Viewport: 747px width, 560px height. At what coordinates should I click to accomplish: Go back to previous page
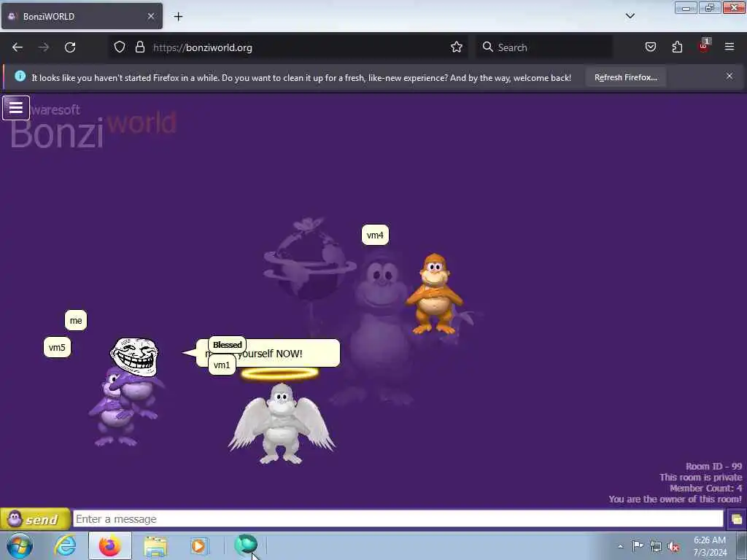[x=18, y=47]
